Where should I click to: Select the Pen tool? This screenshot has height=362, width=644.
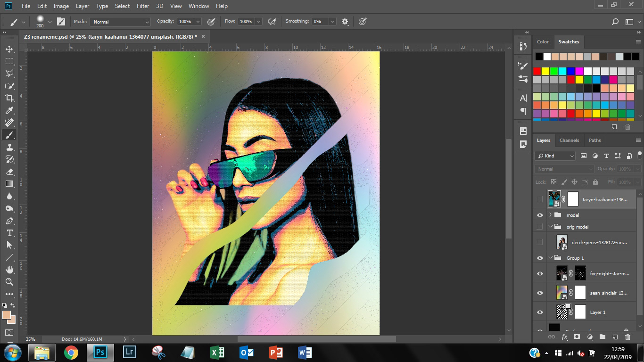pyautogui.click(x=9, y=221)
